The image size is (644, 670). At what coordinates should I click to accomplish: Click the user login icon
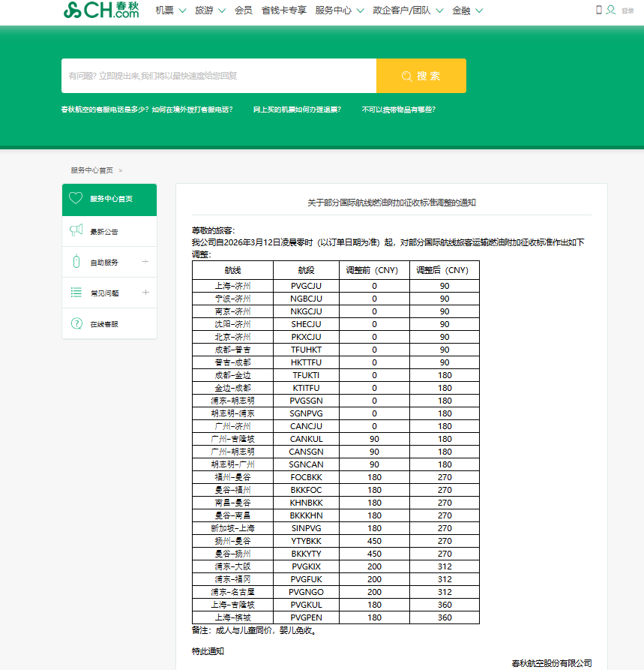click(611, 10)
